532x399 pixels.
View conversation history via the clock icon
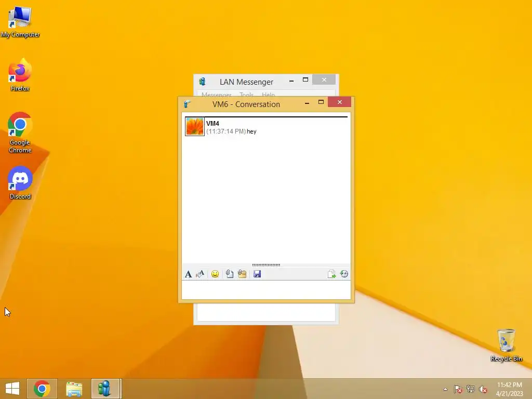[344, 274]
